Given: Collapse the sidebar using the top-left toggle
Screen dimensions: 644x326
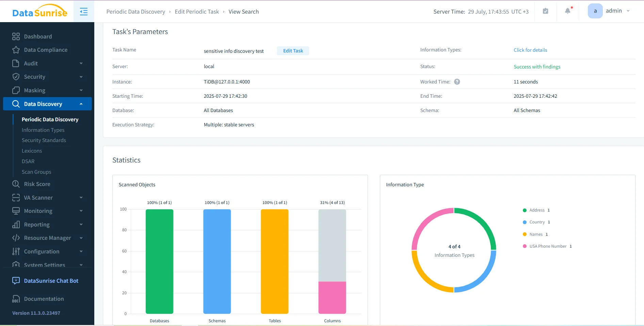Looking at the screenshot, I should (x=83, y=11).
